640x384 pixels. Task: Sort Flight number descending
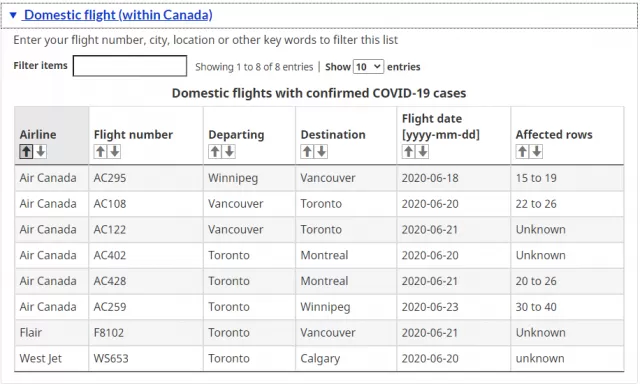tap(115, 152)
